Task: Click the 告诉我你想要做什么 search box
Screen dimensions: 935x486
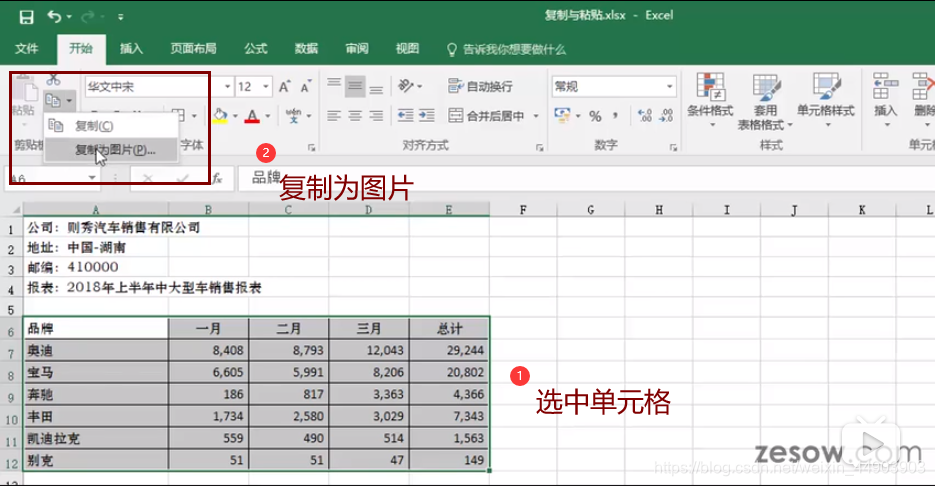Action: tap(506, 49)
